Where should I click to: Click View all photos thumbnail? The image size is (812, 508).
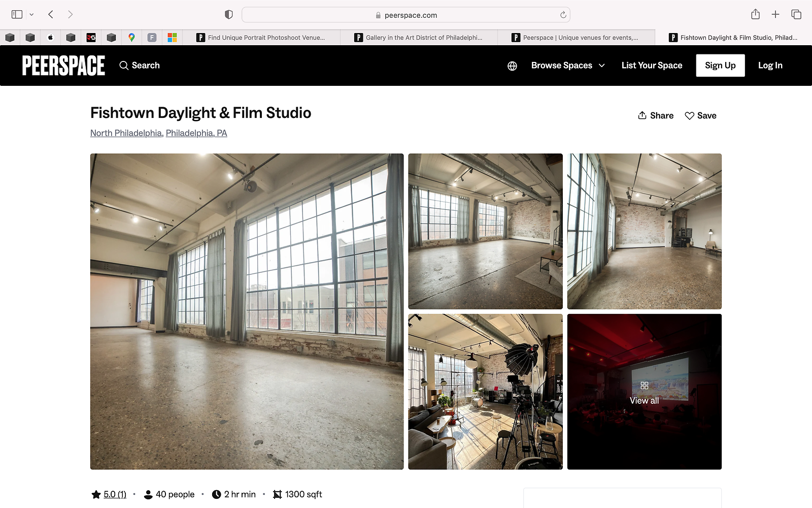tap(644, 392)
